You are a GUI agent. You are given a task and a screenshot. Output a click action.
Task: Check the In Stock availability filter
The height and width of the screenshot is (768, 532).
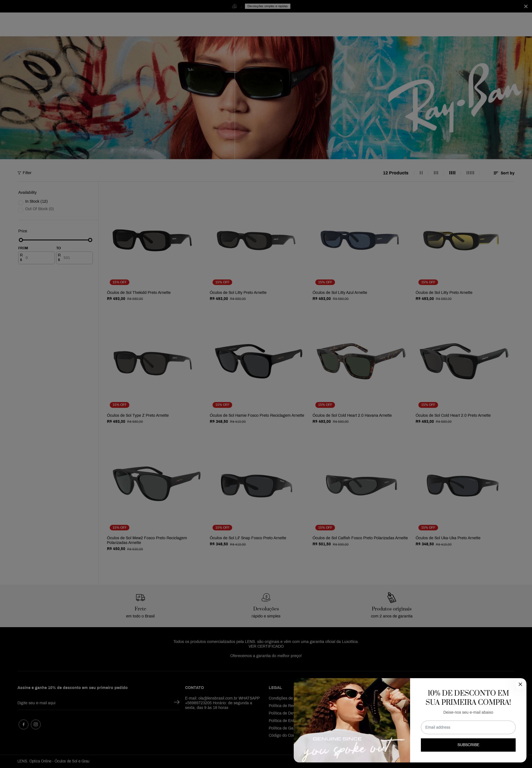[21, 202]
